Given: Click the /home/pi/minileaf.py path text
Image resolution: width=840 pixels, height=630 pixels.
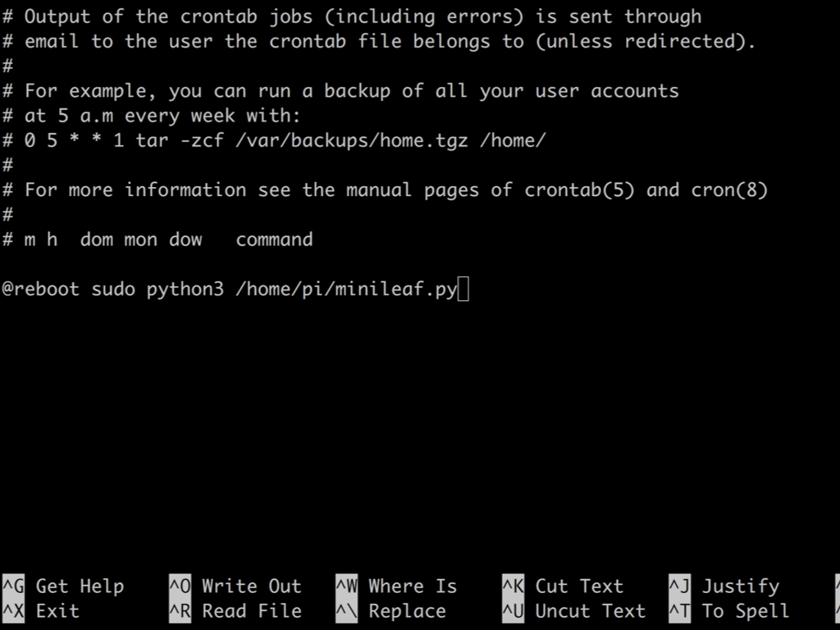Looking at the screenshot, I should 347,290.
